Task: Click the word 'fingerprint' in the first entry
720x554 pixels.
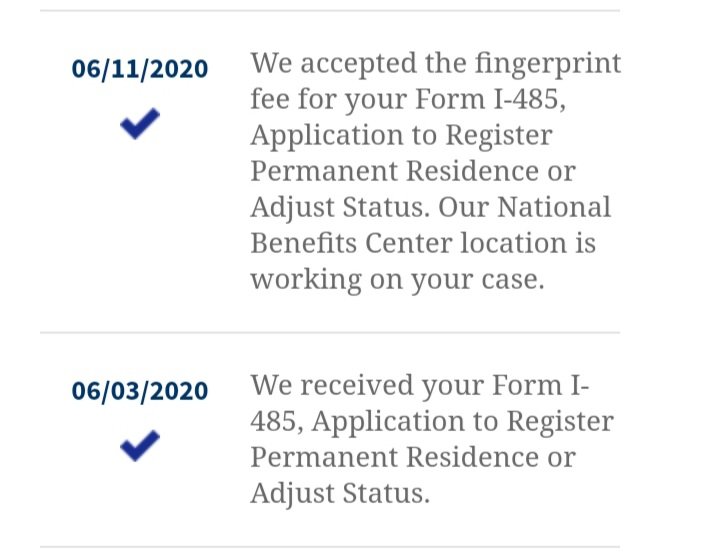Action: (x=548, y=63)
